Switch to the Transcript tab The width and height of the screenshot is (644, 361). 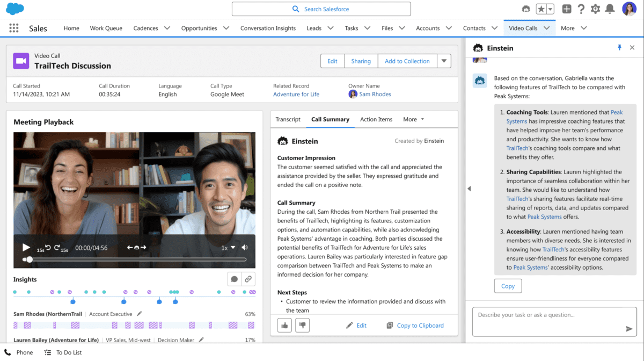(x=288, y=119)
